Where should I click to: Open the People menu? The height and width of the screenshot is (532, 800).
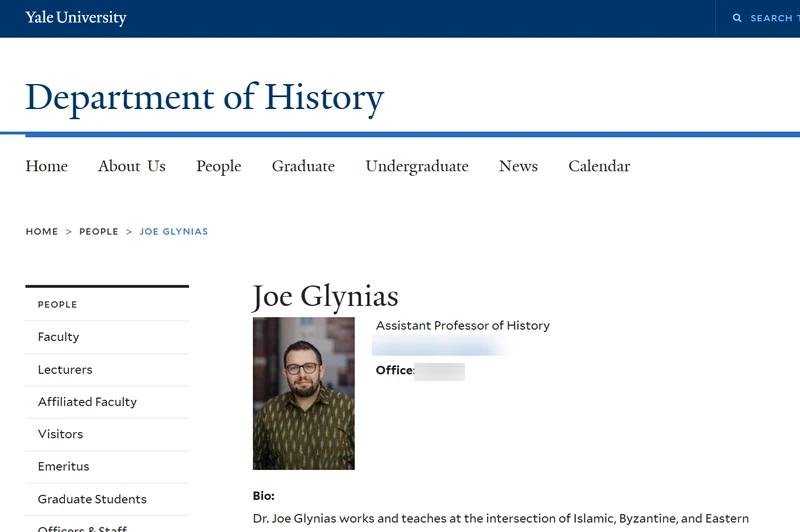tap(219, 166)
